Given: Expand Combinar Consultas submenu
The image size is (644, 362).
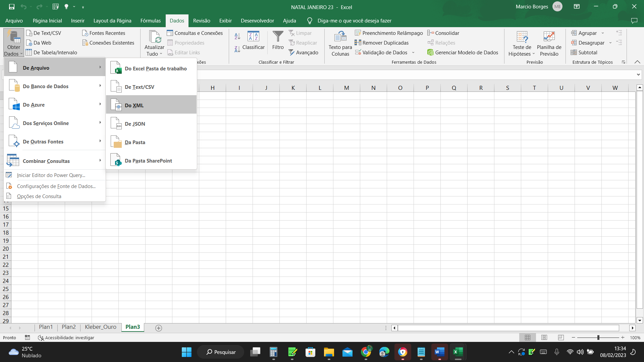Looking at the screenshot, I should [x=55, y=161].
